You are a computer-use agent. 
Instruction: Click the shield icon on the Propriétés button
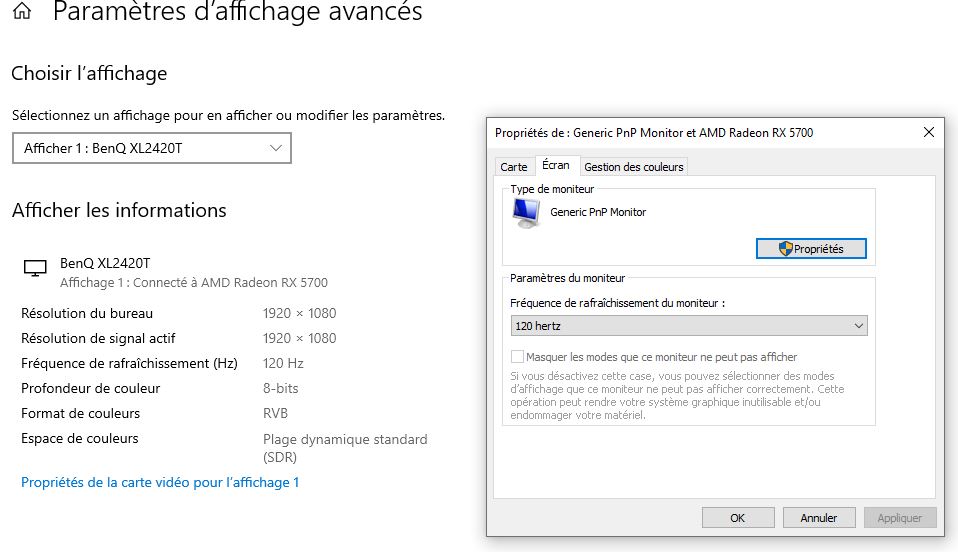786,249
